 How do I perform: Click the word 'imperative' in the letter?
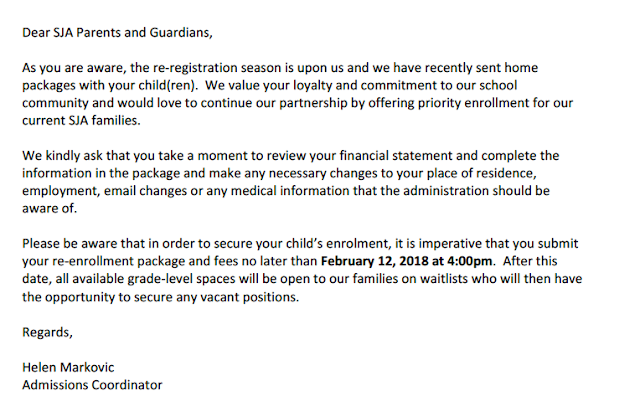point(450,244)
